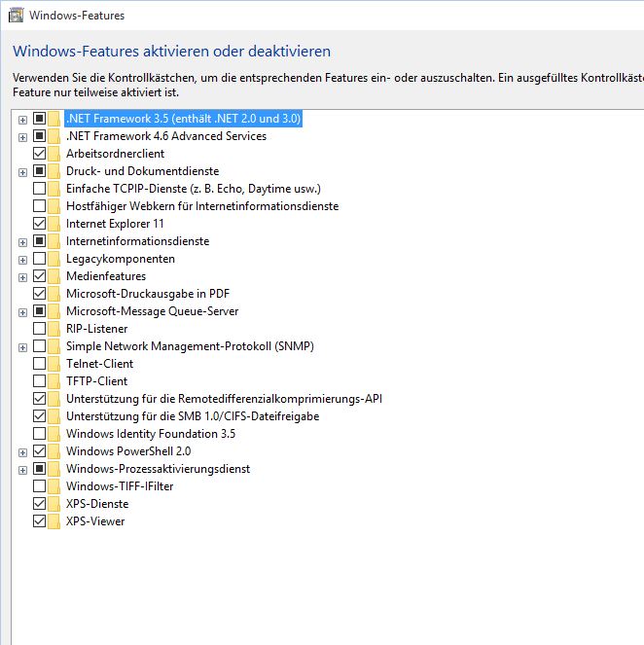The width and height of the screenshot is (644, 645).
Task: Toggle the Microsoft-Message Queue-Server checkbox
Action: pyautogui.click(x=40, y=310)
